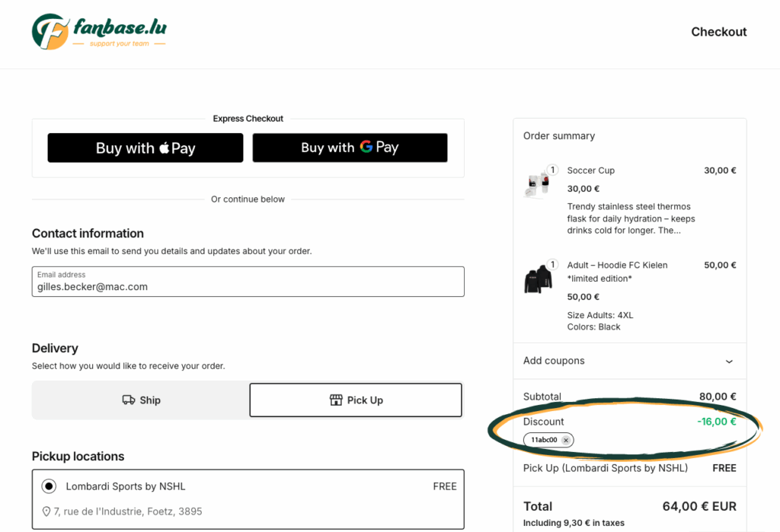Click the location pin icon by address
Viewport: 780px width, 532px height.
pos(46,511)
